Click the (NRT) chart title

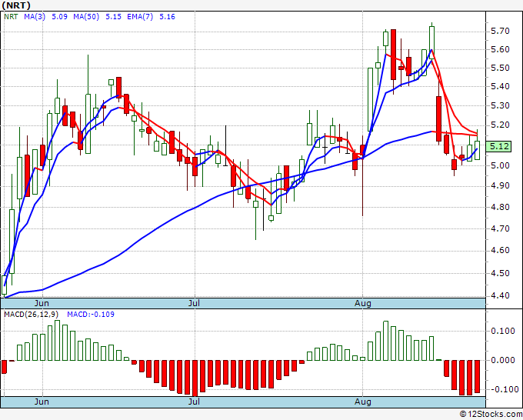(16, 5)
